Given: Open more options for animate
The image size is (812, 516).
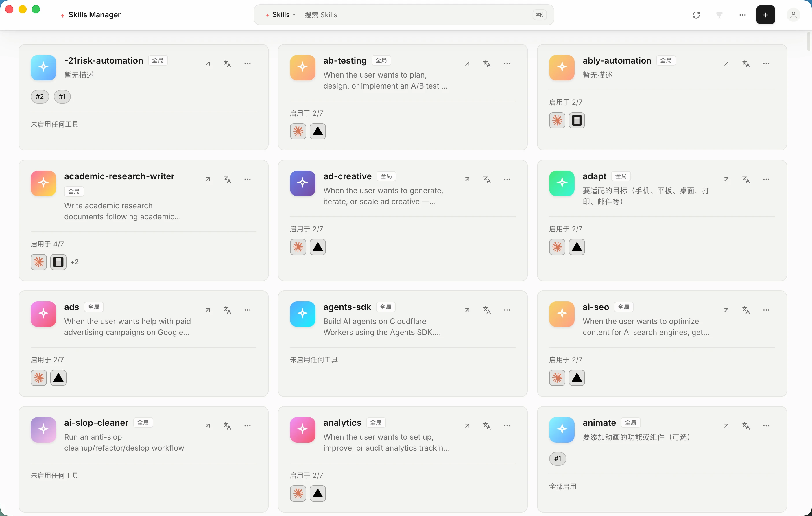Looking at the screenshot, I should tap(766, 426).
